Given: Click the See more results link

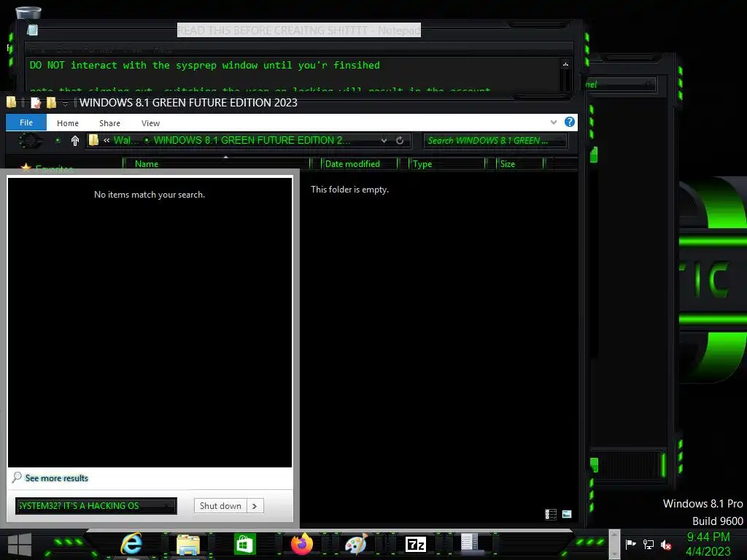Looking at the screenshot, I should click(57, 478).
